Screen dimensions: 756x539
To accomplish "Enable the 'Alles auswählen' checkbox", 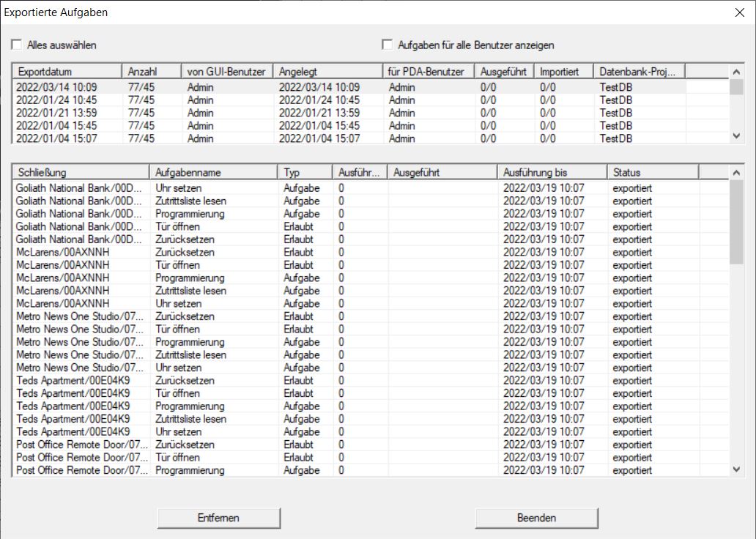I will pyautogui.click(x=17, y=45).
